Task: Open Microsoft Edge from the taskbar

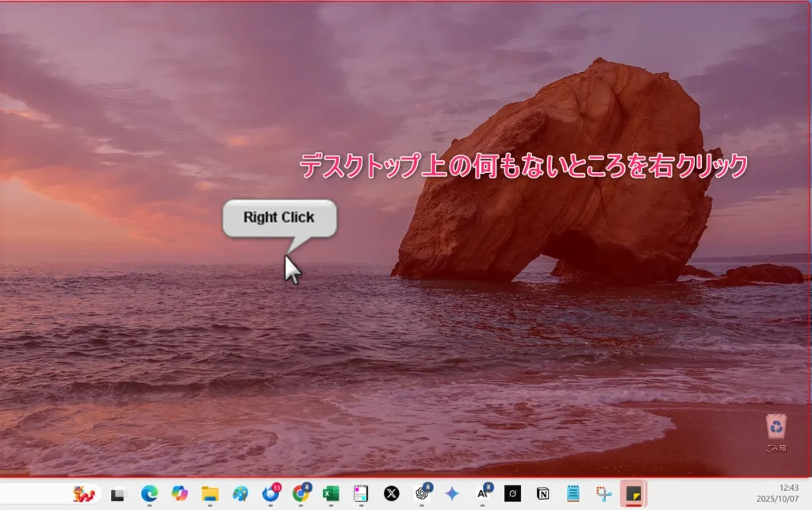Action: (149, 493)
